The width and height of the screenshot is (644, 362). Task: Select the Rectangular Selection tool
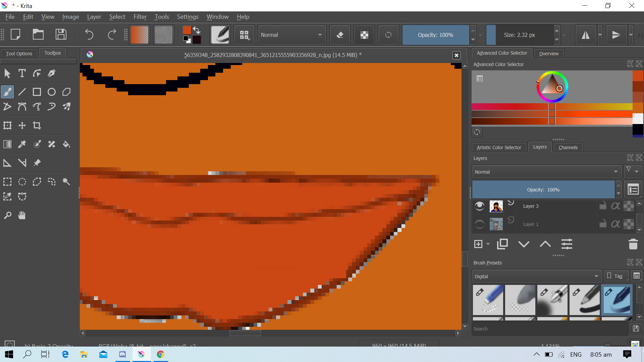7,182
